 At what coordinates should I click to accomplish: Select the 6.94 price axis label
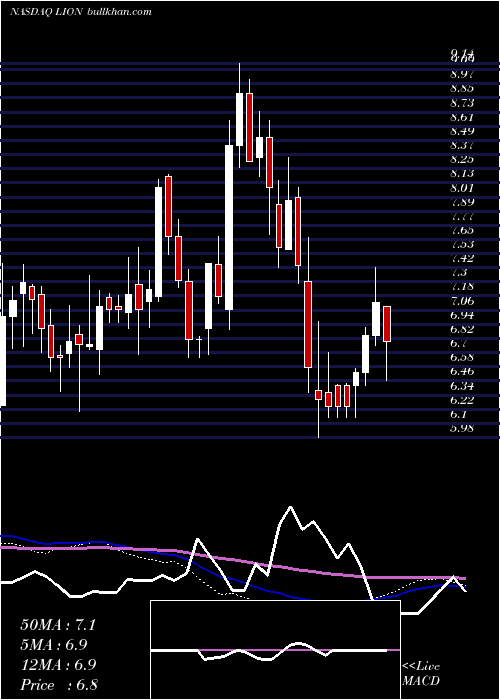pyautogui.click(x=462, y=315)
